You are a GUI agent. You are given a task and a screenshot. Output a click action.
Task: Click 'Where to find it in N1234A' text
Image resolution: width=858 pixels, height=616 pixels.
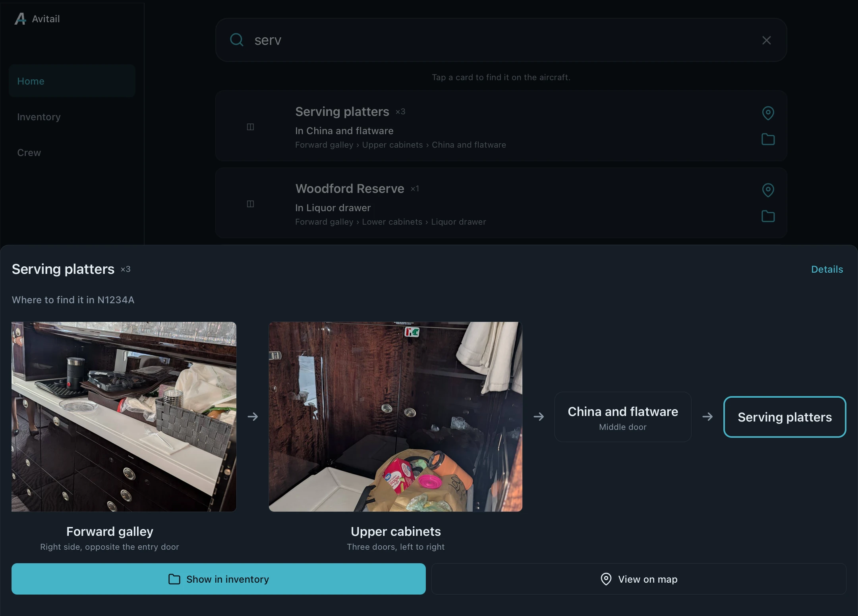pyautogui.click(x=73, y=300)
